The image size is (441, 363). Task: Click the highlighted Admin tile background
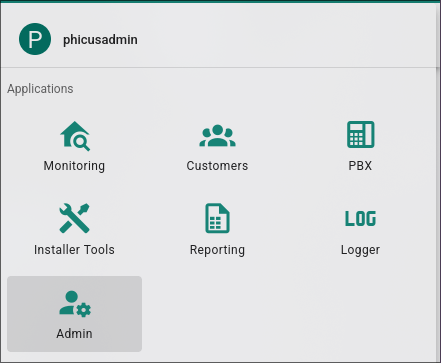[x=75, y=314]
